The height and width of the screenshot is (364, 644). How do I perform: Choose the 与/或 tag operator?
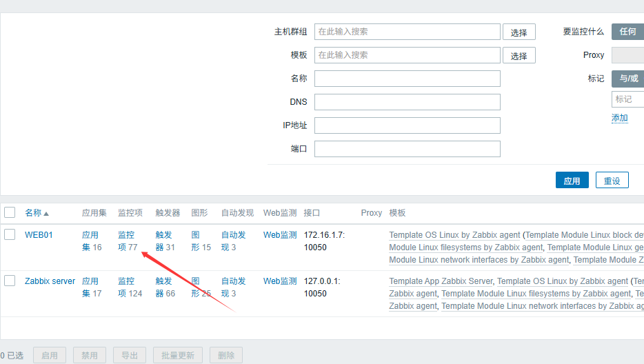tap(628, 79)
